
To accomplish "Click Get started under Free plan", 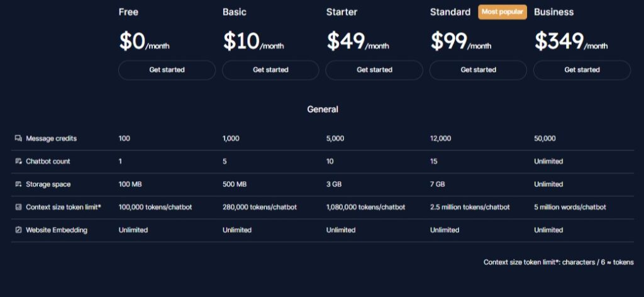I will [x=167, y=70].
